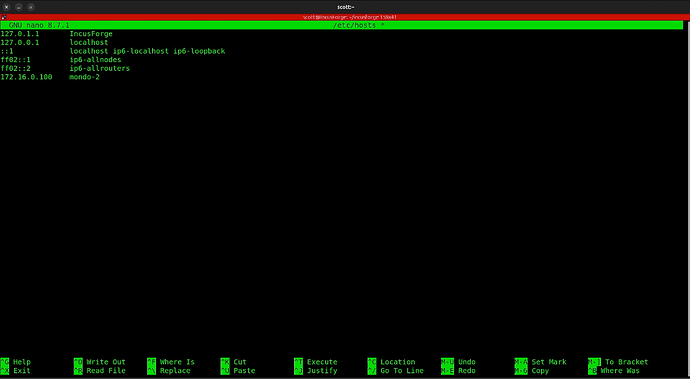The height and width of the screenshot is (379, 690).
Task: Click the Location shortcut label
Action: 398,362
